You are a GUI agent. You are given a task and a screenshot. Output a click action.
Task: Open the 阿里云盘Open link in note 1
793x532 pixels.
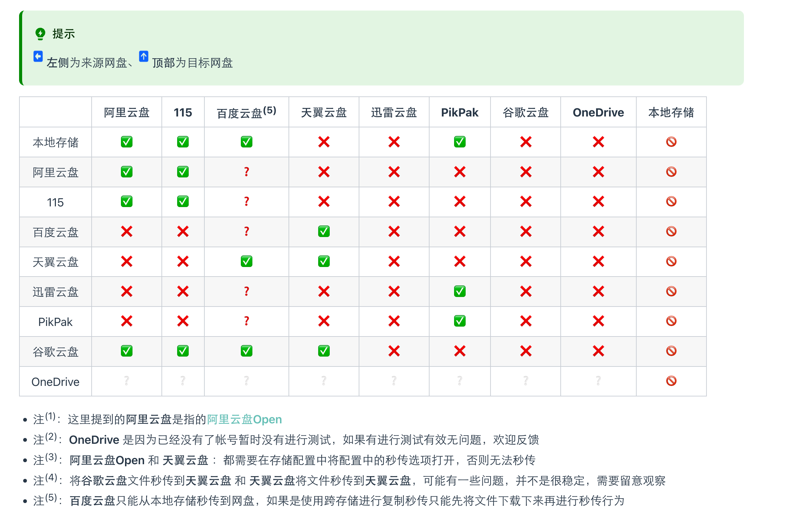[x=244, y=419]
